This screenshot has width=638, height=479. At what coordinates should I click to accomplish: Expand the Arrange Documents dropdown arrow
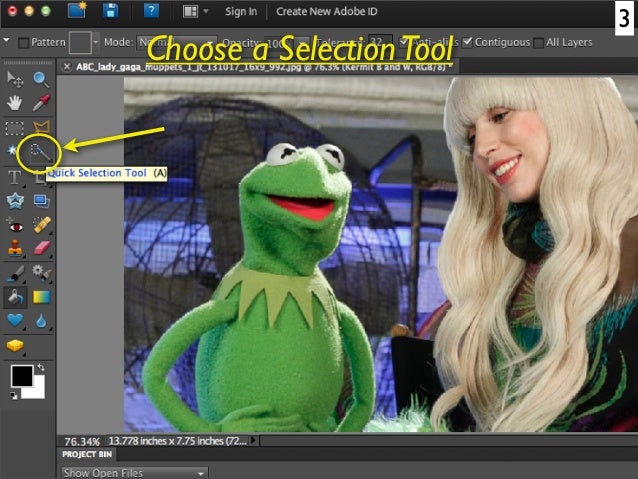[x=206, y=11]
